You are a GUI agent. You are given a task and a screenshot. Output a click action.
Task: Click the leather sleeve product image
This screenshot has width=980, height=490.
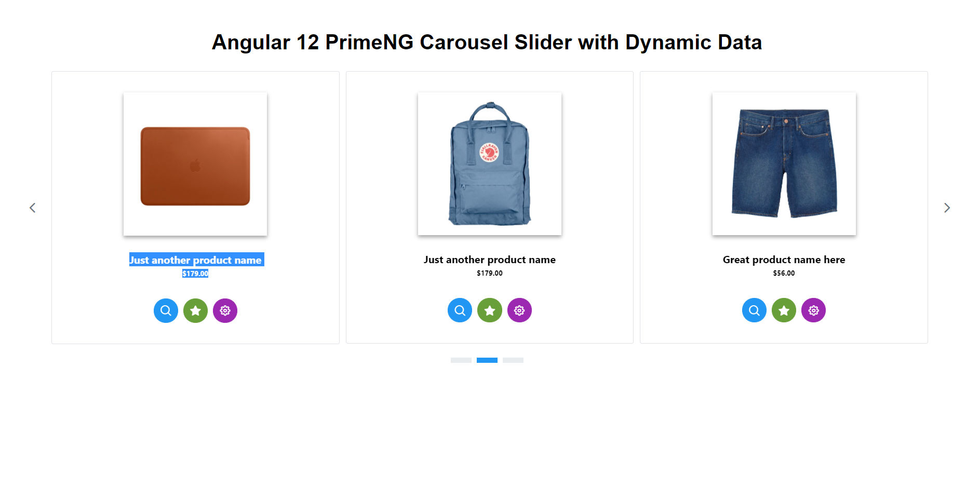(x=195, y=164)
